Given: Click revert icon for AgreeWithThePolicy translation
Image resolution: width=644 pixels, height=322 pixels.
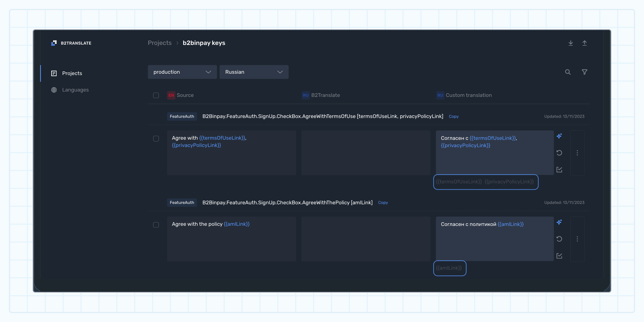Looking at the screenshot, I should pos(559,239).
